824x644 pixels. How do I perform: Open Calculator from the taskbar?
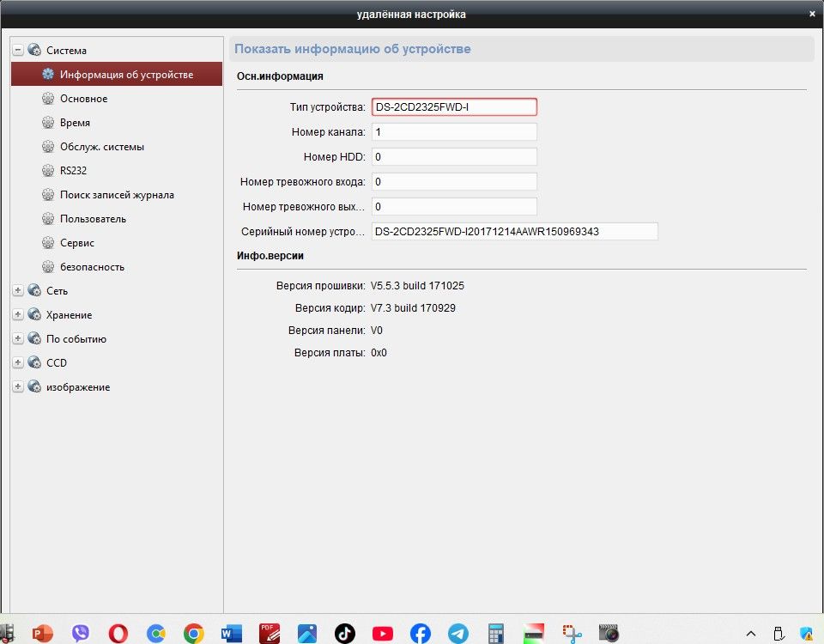[496, 633]
